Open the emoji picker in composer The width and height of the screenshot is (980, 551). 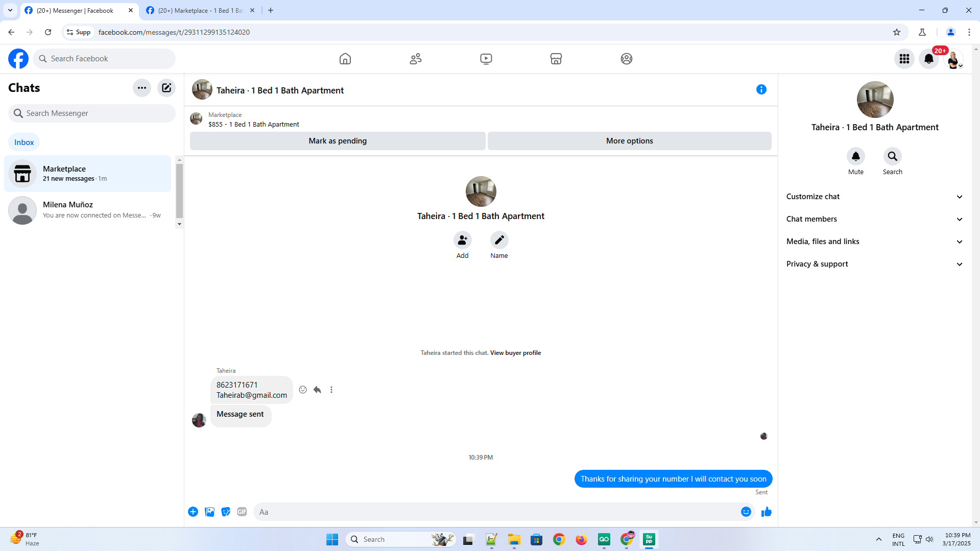746,512
